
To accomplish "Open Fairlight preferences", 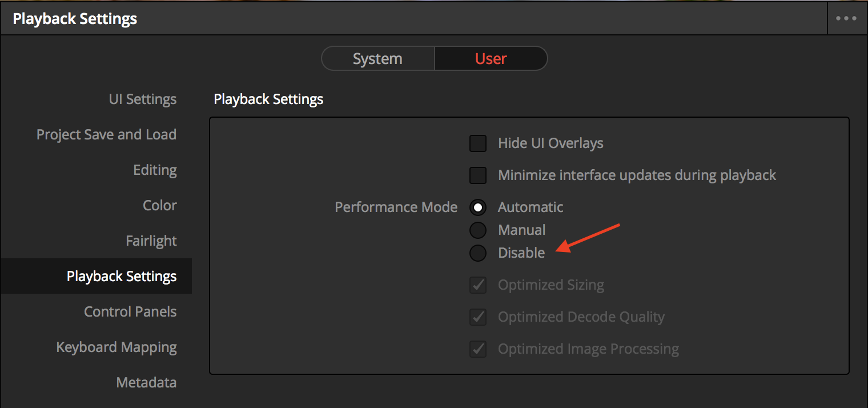I will click(151, 241).
